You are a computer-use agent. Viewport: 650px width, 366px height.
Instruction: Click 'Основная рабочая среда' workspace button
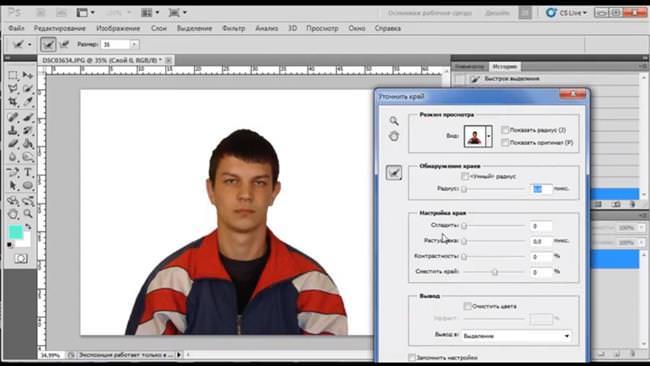pyautogui.click(x=429, y=13)
